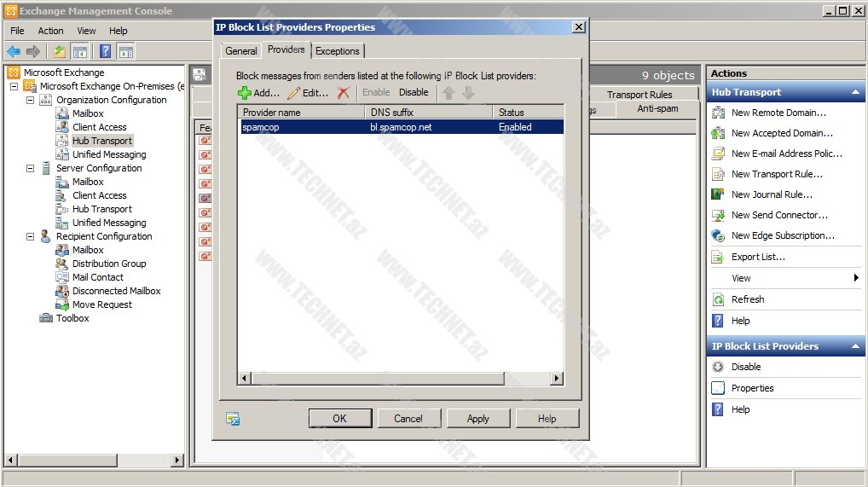Collapse the Hub Transport actions section

tap(855, 92)
